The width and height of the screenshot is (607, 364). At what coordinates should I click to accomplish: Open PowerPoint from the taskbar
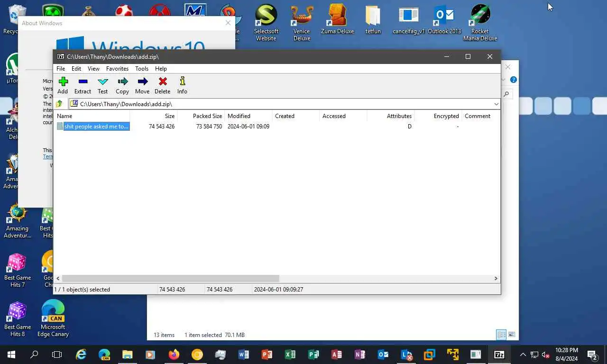(267, 355)
